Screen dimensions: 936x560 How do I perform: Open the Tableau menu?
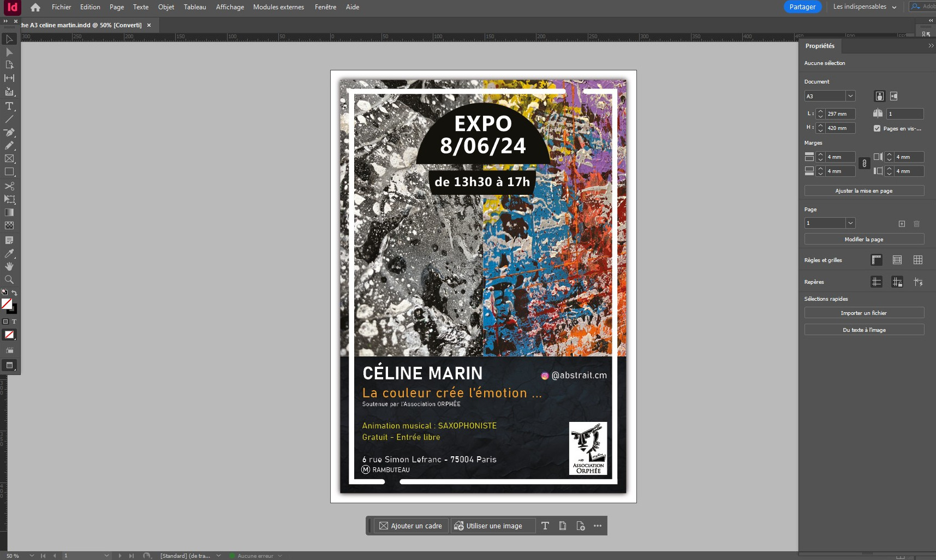pos(194,7)
